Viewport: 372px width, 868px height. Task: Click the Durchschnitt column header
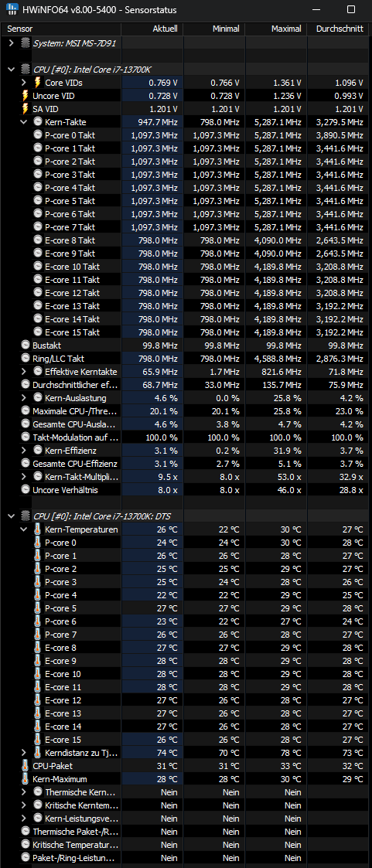coord(340,29)
